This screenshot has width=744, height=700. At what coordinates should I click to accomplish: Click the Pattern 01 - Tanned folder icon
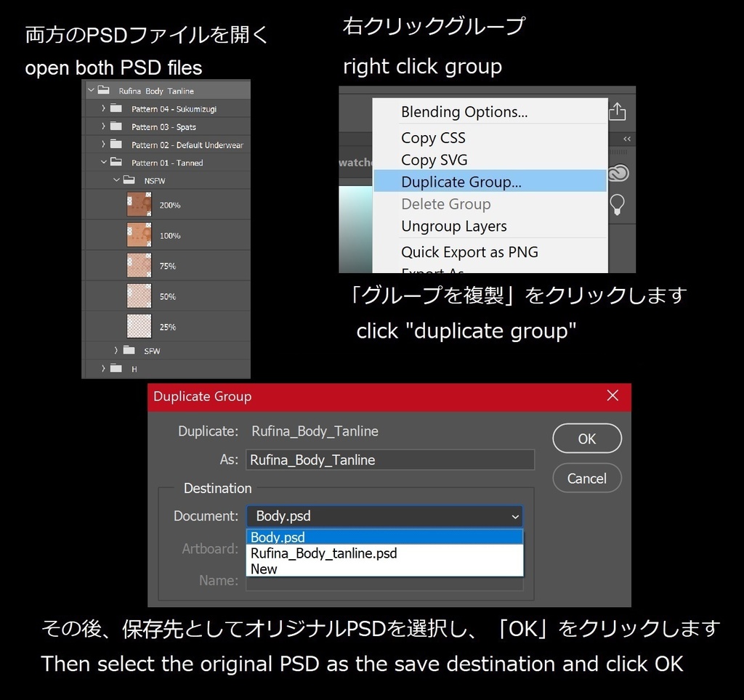click(116, 162)
